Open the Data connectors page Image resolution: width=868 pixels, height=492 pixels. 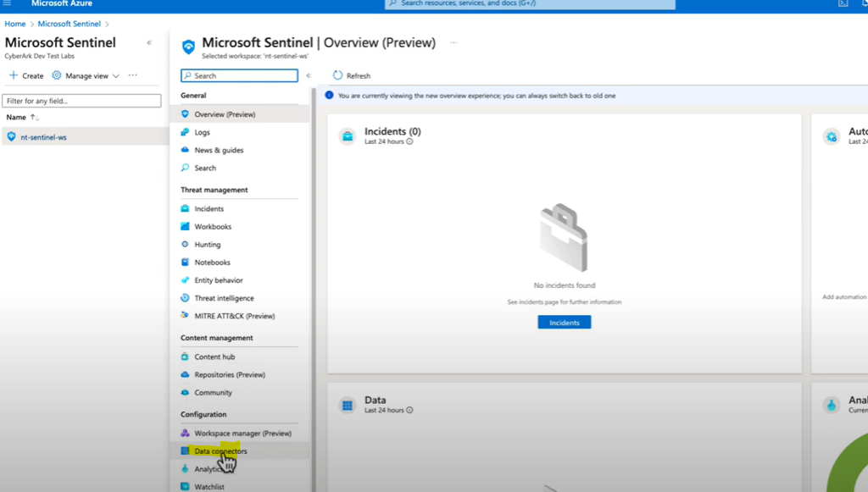218,451
